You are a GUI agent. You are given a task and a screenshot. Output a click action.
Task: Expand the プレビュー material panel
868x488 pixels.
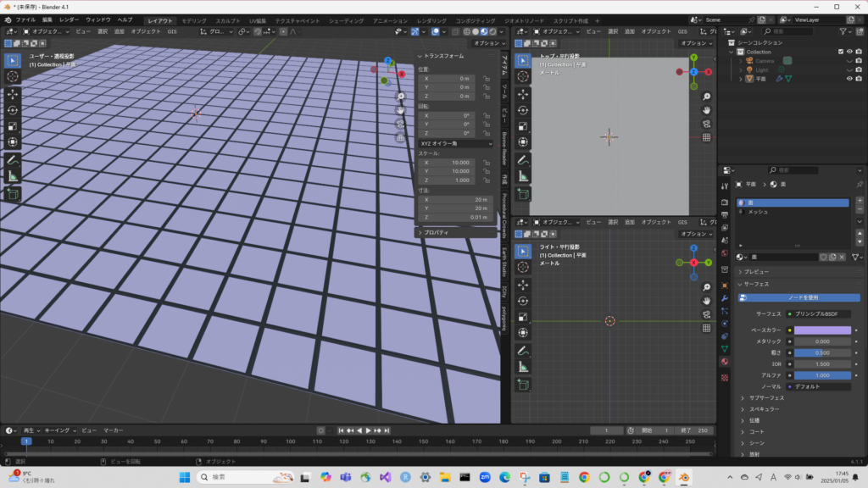pos(757,271)
